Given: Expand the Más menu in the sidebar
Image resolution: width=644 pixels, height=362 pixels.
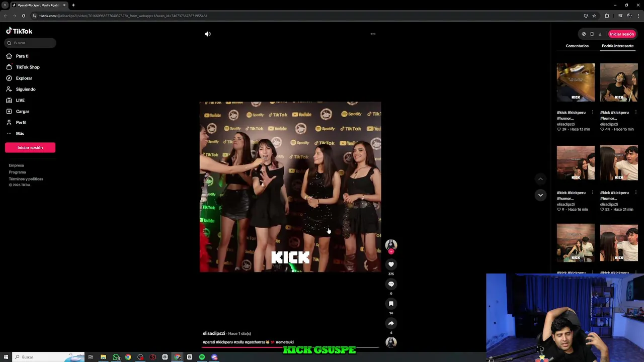Looking at the screenshot, I should click(20, 133).
